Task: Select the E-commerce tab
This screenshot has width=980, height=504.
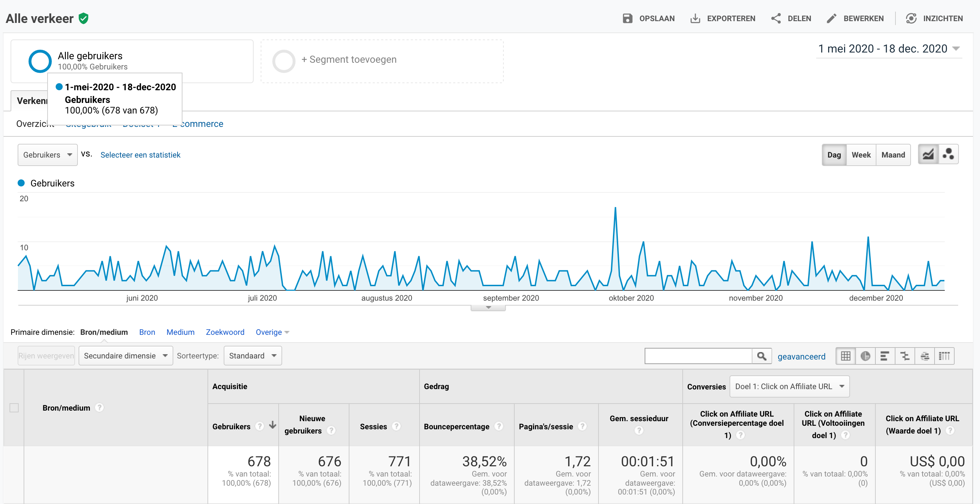Action: [198, 124]
